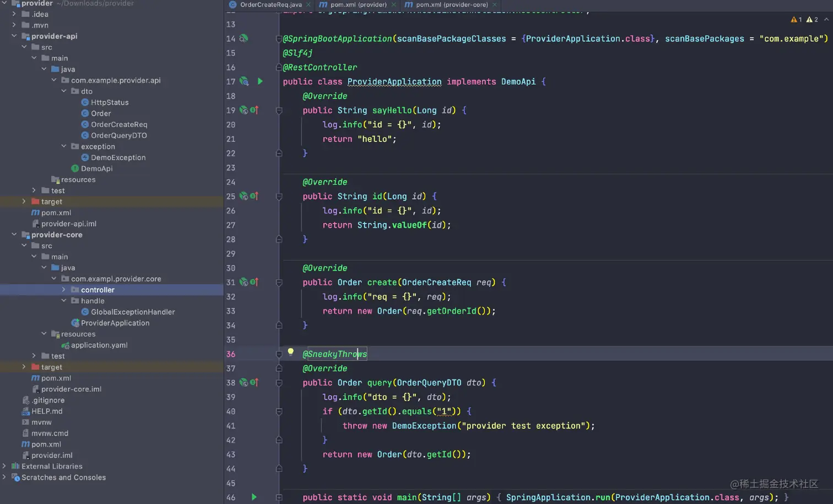
Task: Click the warnings indicator in editor corner
Action: point(797,19)
